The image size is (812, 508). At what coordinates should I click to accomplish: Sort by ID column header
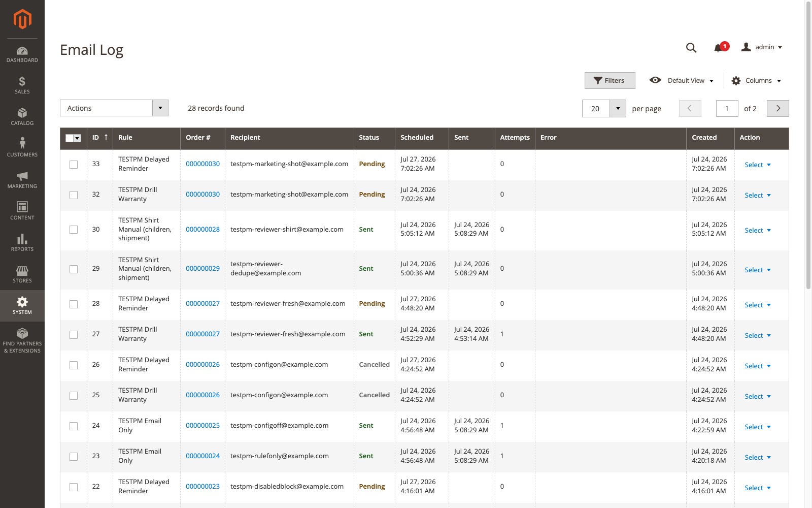(100, 138)
